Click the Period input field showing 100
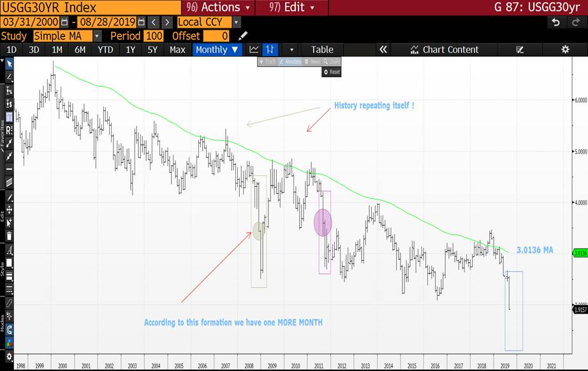 (x=154, y=36)
